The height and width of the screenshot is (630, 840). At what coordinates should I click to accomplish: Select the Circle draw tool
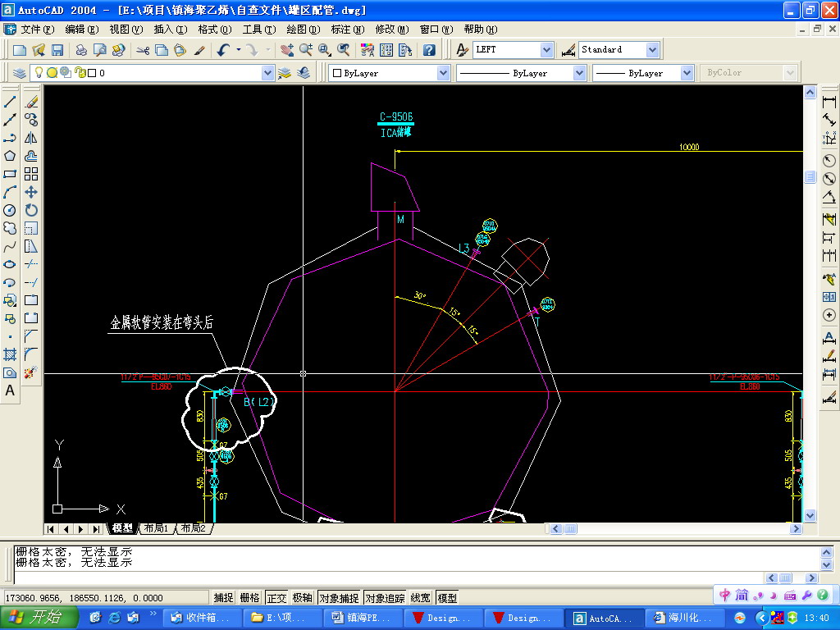10,210
